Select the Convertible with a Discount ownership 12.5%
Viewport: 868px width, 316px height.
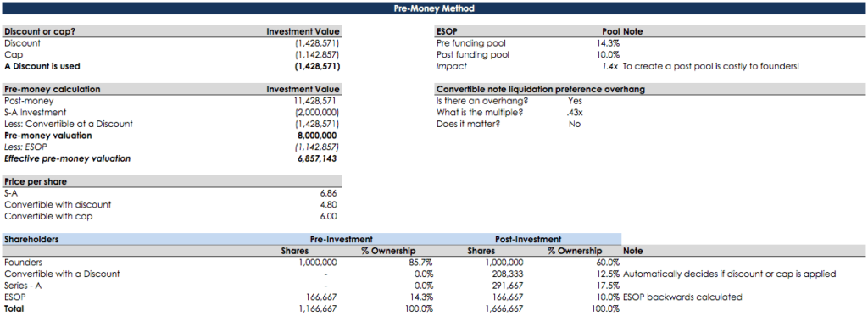coord(608,274)
